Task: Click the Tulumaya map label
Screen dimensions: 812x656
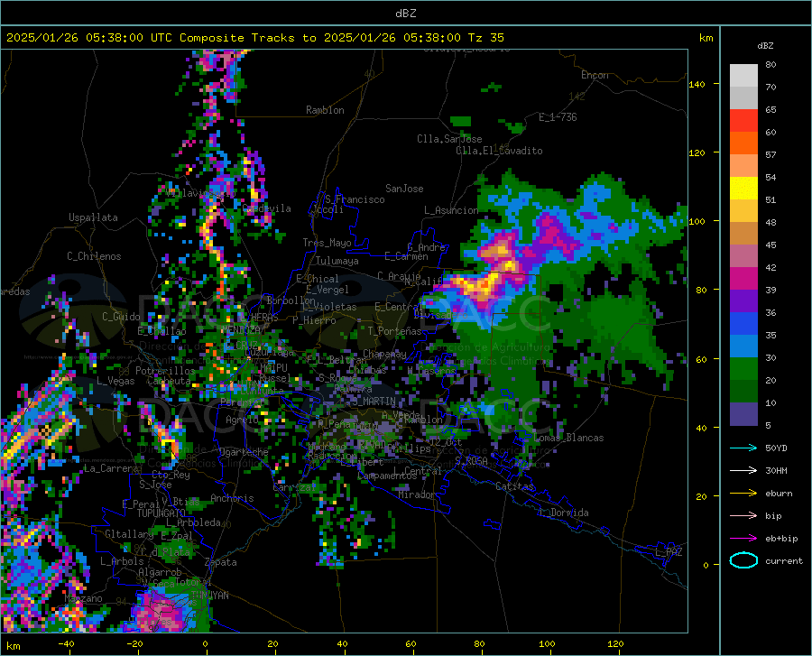Action: coord(337,261)
